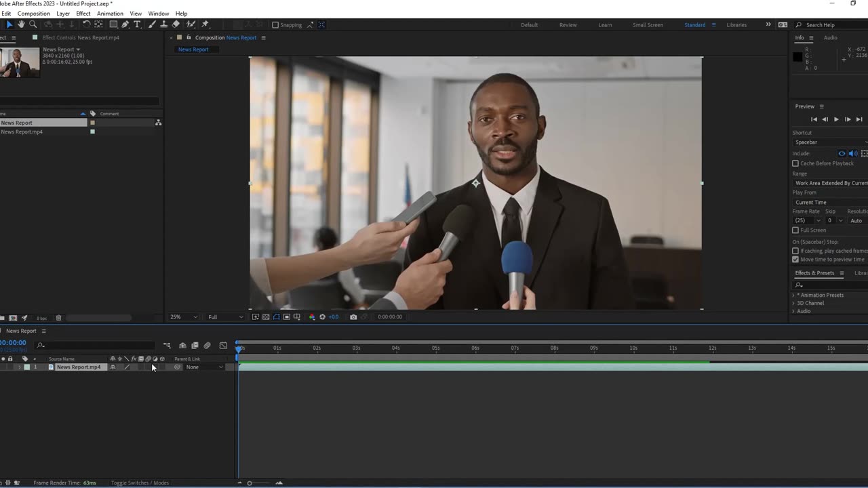868x488 pixels.
Task: Check Cache Before Playback
Action: click(x=795, y=163)
